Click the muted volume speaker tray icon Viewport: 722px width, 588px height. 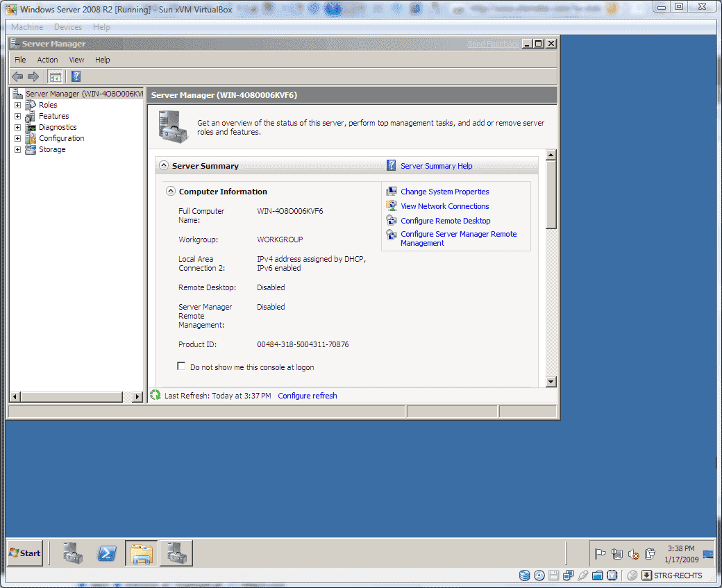pos(634,555)
